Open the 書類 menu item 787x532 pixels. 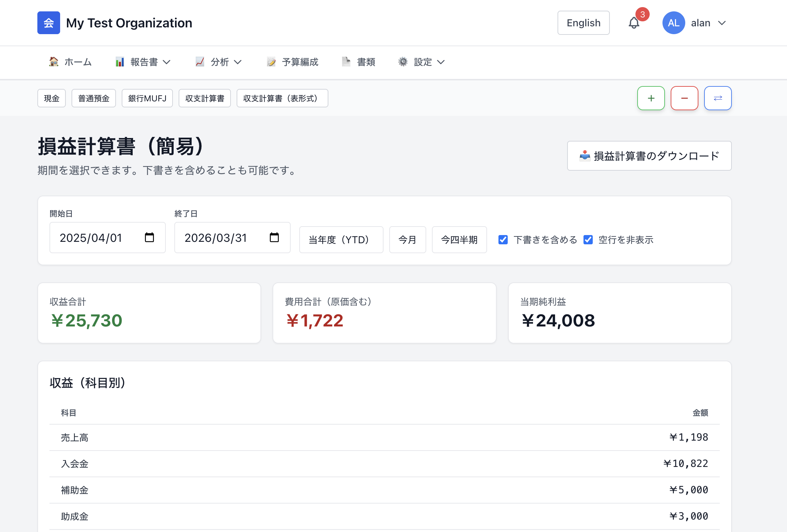359,62
